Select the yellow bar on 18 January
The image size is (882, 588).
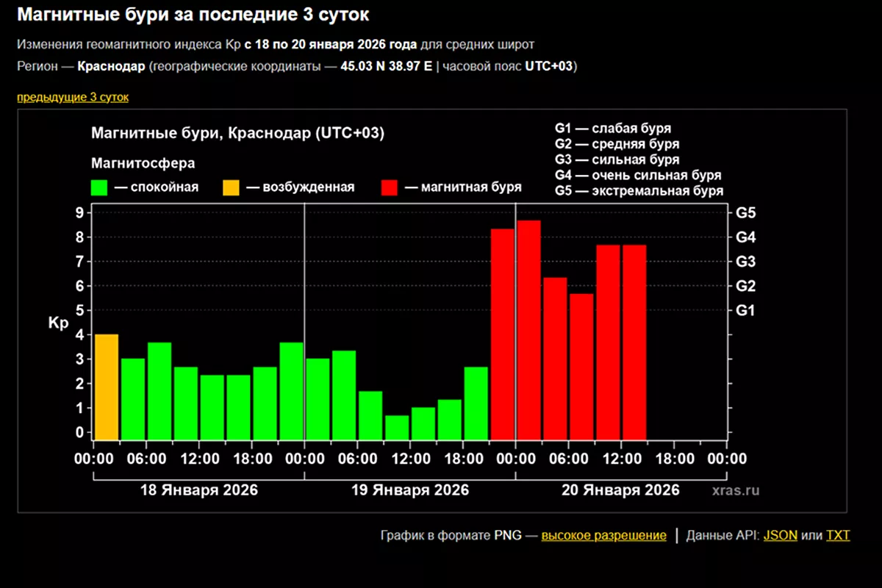107,387
